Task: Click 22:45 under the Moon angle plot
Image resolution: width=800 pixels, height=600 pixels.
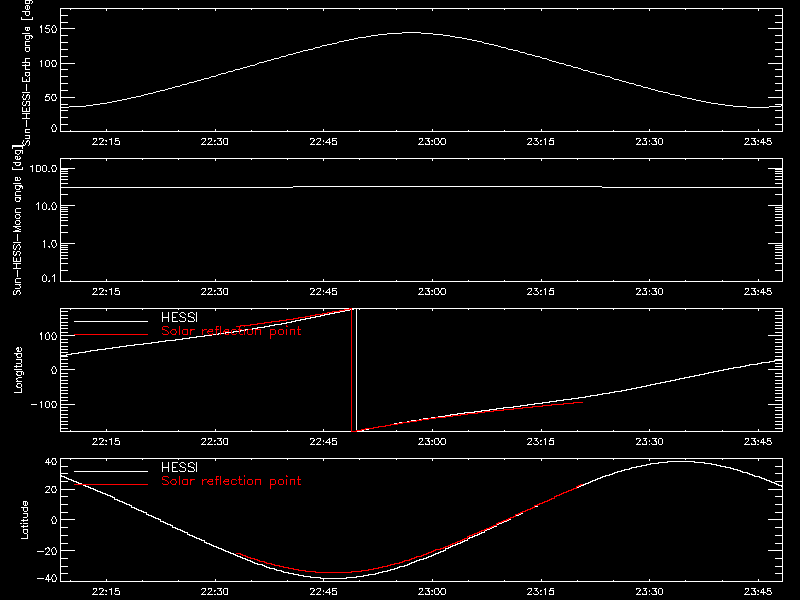Action: pyautogui.click(x=323, y=292)
